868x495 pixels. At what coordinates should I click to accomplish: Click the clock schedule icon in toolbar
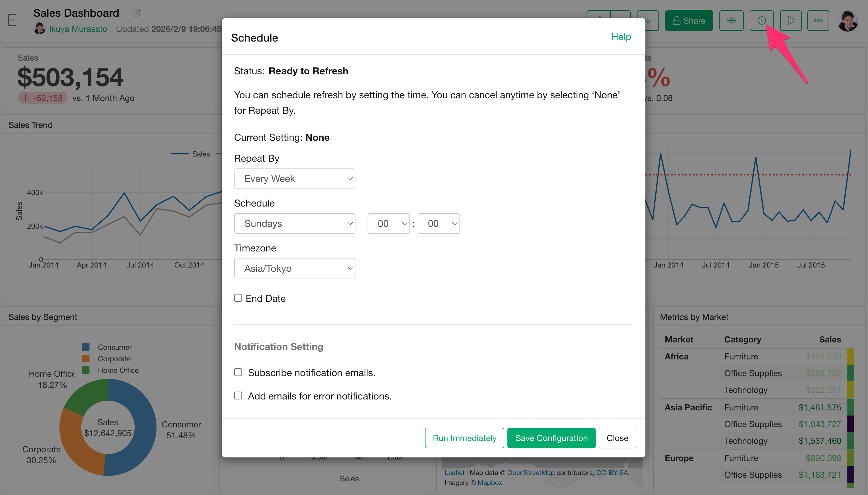point(761,21)
